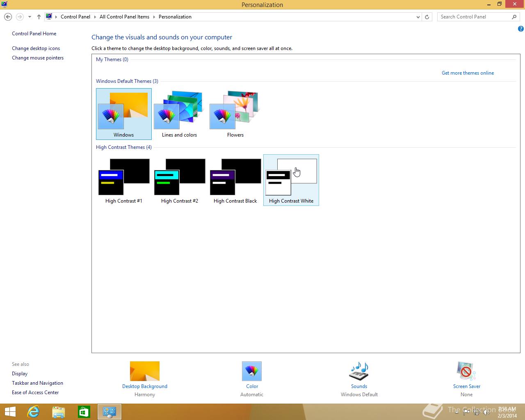525x420 pixels.
Task: Click Control Panel in the breadcrumb
Action: (75, 17)
